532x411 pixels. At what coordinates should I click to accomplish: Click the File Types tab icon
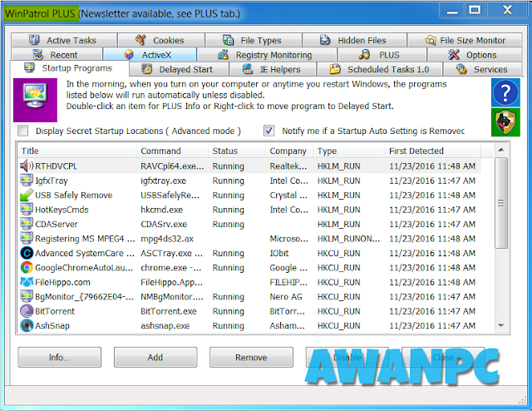(228, 40)
